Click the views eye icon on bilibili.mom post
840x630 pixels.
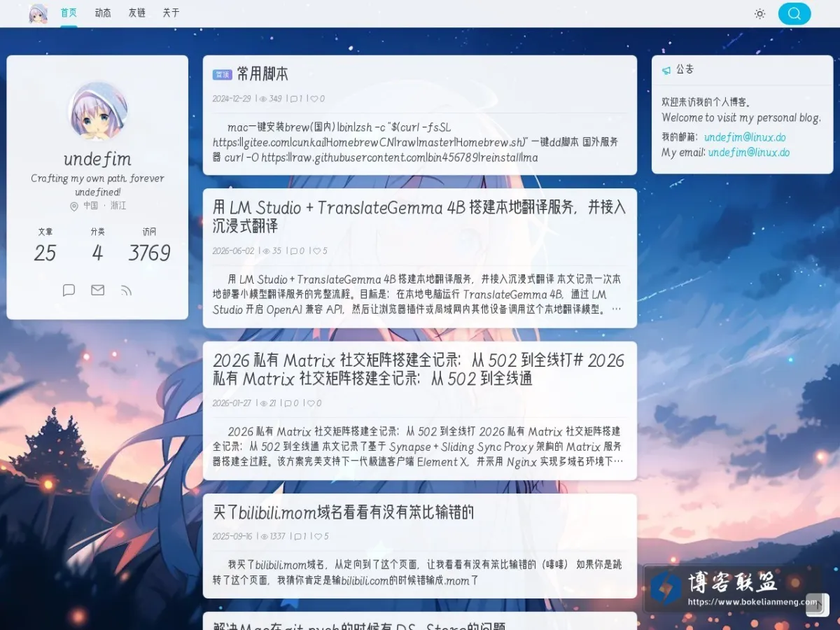(x=264, y=536)
